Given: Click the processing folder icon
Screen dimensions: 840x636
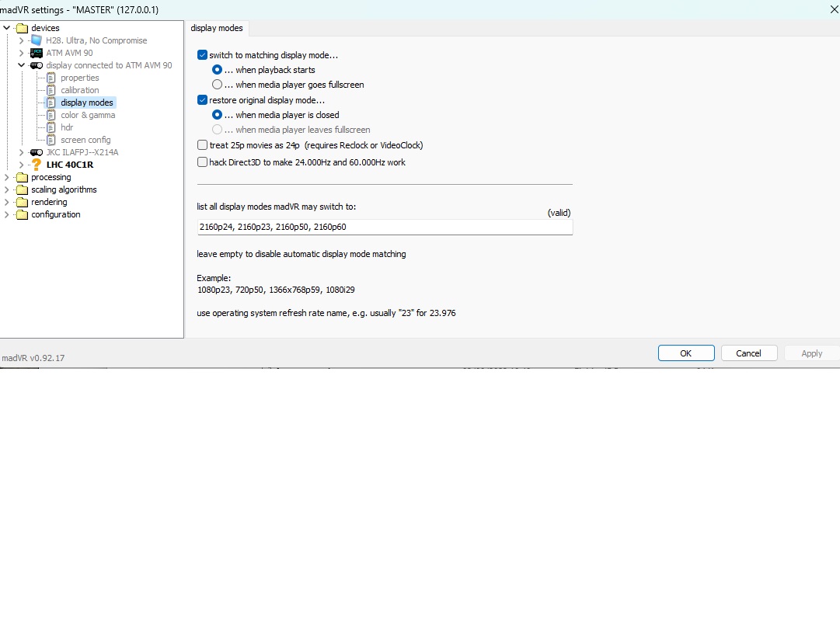Looking at the screenshot, I should coord(22,177).
